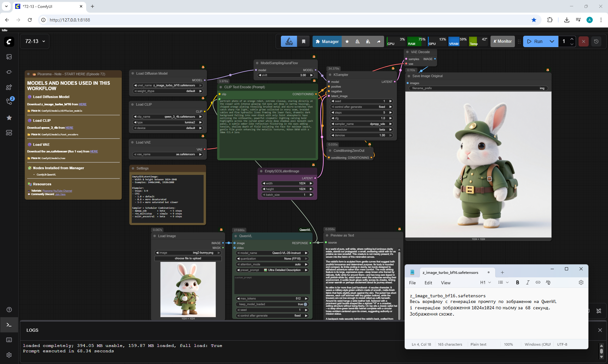Open the View menu in Notepad
Image resolution: width=608 pixels, height=364 pixels.
point(446,283)
